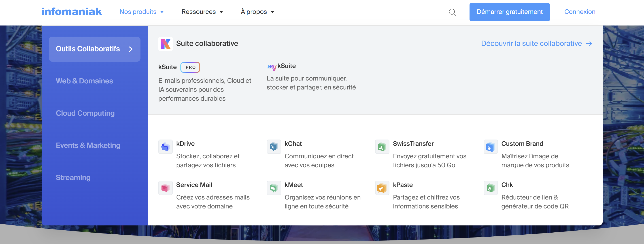Click the kDrive folder icon
Image resolution: width=644 pixels, height=244 pixels.
coord(165,147)
